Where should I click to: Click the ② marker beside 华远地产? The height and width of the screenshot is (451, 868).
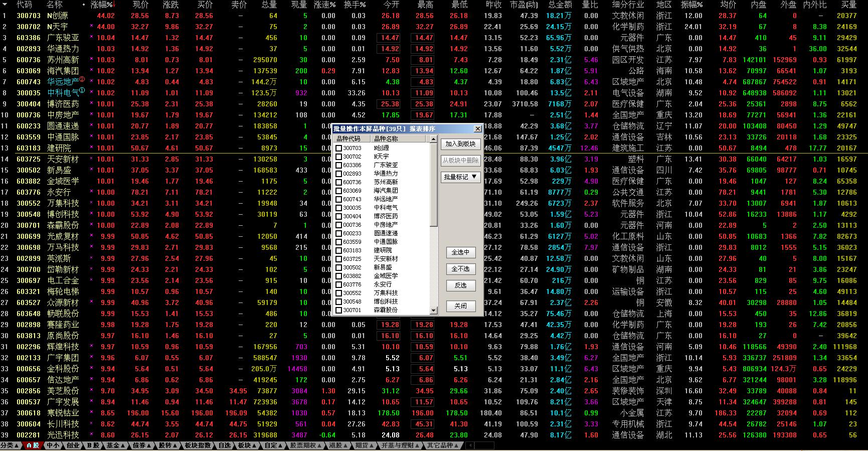point(82,79)
